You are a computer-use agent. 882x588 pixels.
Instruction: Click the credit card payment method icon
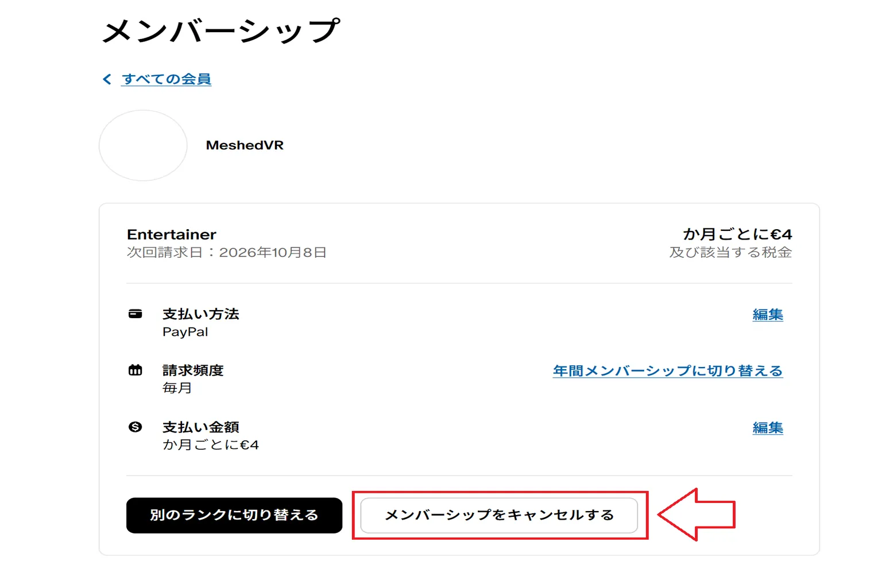135,314
